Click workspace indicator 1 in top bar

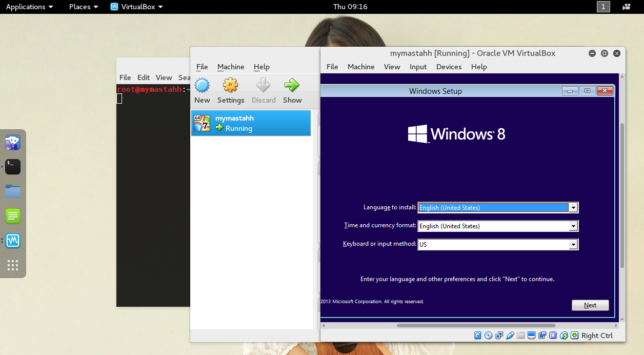point(603,7)
